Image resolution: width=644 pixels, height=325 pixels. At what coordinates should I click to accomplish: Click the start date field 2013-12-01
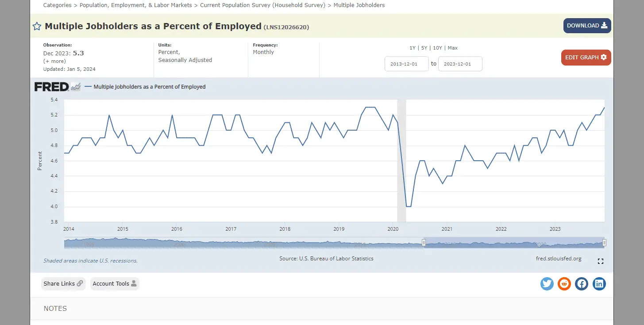coord(406,64)
